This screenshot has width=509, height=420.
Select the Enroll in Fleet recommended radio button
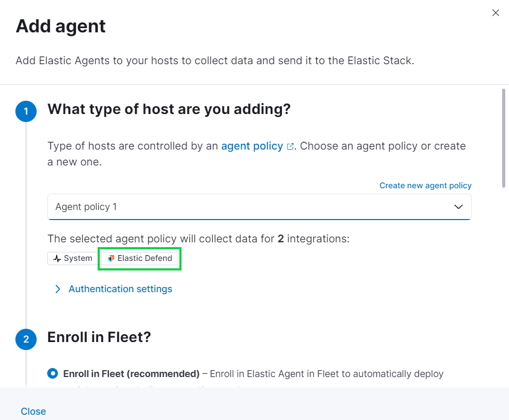pyautogui.click(x=52, y=373)
